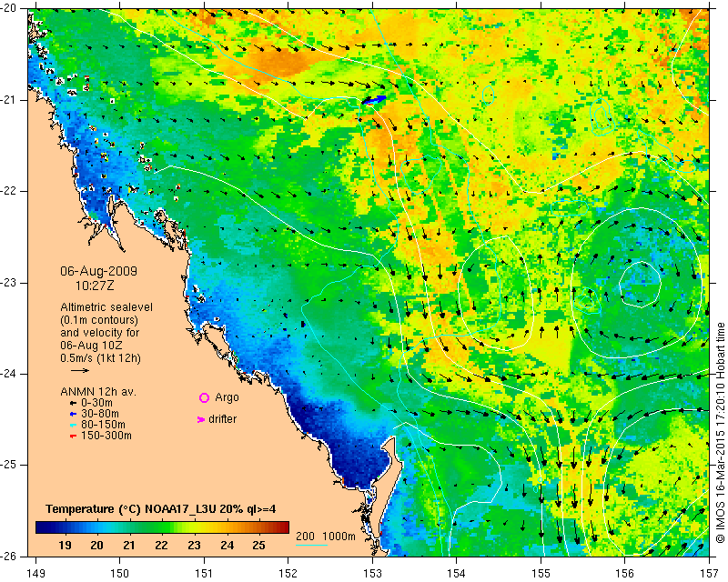Click the 25 tick label on colorbar
The image size is (728, 582).
pos(258,545)
